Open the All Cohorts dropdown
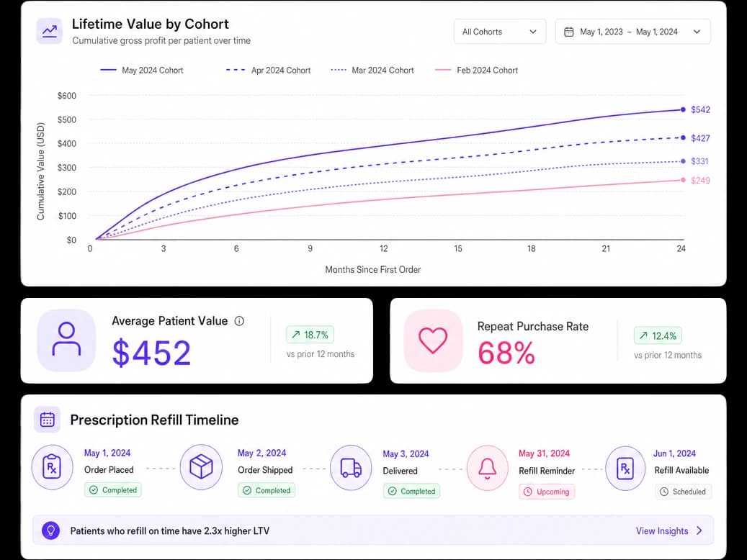This screenshot has width=747, height=560. [x=500, y=32]
